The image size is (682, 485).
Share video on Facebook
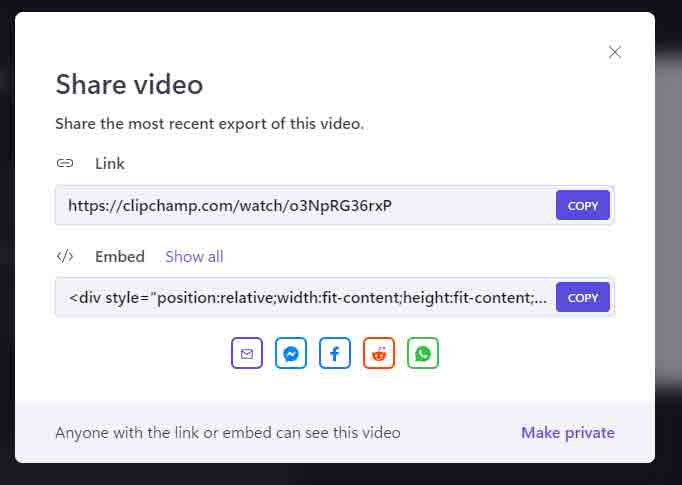pos(335,353)
